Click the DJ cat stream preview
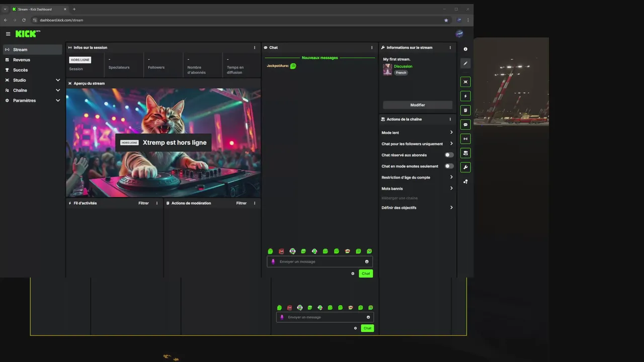 [x=164, y=143]
